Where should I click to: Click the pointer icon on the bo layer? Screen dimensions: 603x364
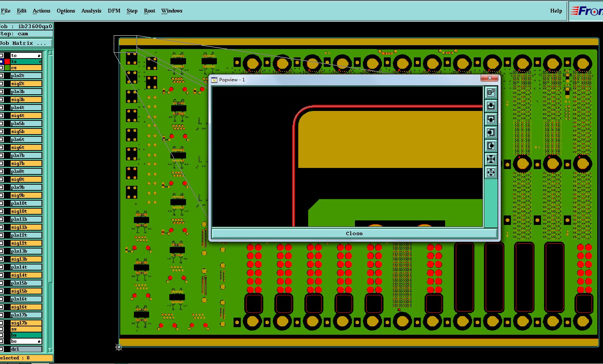(x=39, y=341)
